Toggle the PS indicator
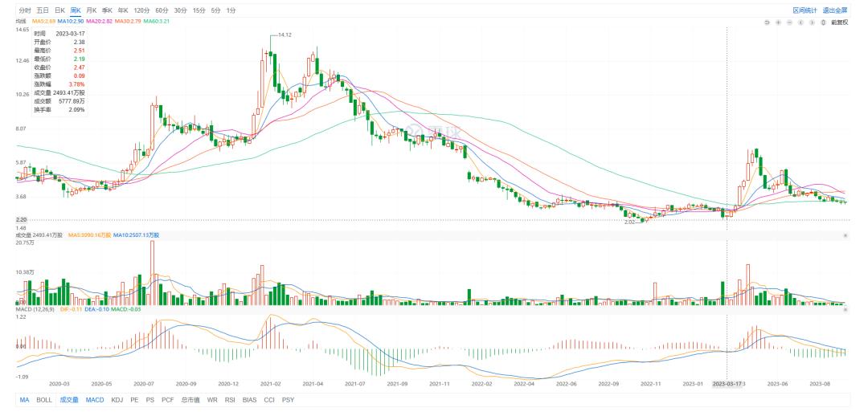This screenshot has height=412, width=868. tap(150, 400)
